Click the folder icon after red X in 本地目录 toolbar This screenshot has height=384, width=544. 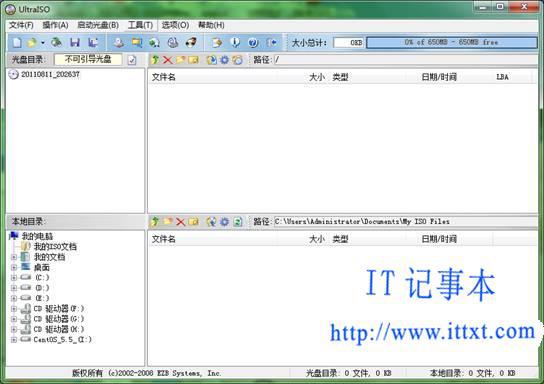pyautogui.click(x=193, y=221)
